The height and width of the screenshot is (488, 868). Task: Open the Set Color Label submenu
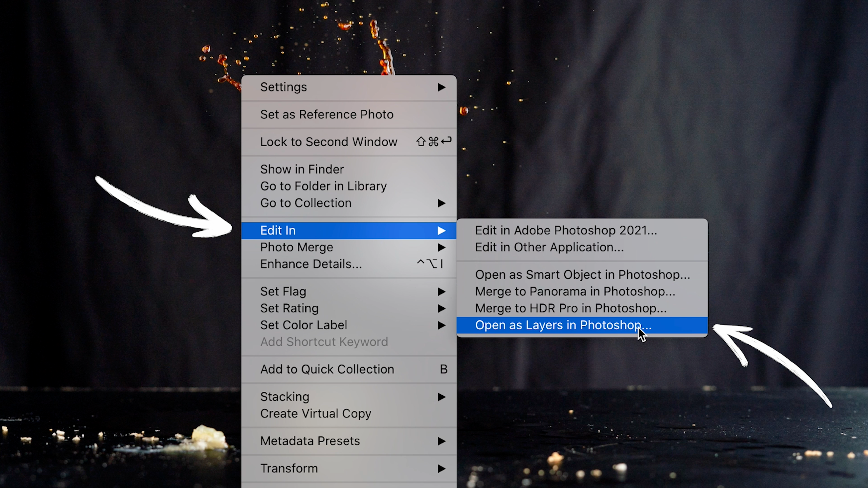[349, 325]
